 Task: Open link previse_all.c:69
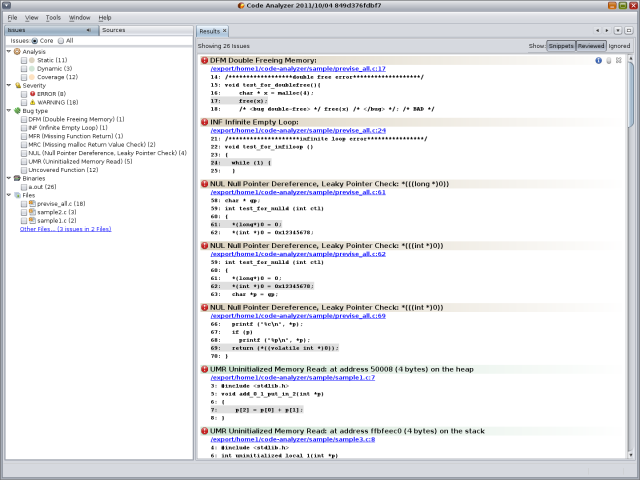[298, 316]
